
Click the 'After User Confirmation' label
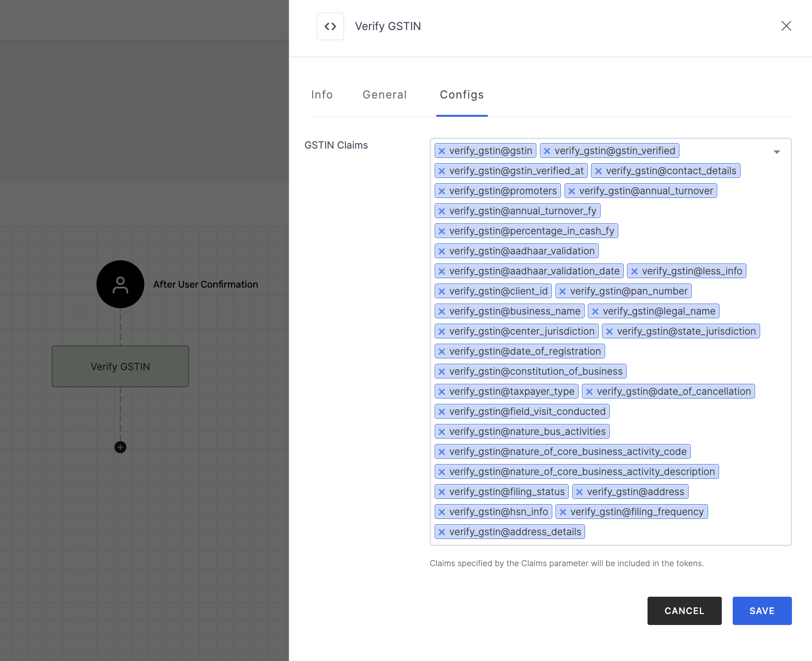tap(206, 284)
